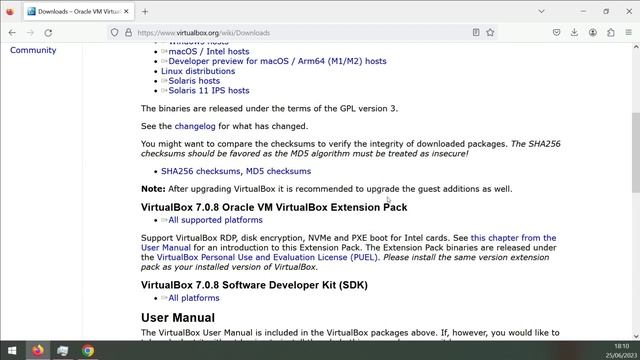Open the VirtualBox taskbar application
This screenshot has width=640, height=360.
(62, 351)
